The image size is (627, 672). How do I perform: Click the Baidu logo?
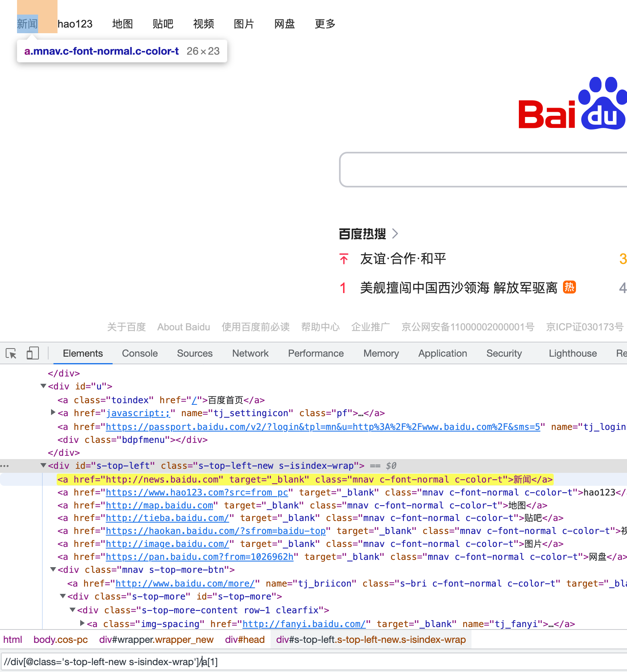pyautogui.click(x=573, y=103)
